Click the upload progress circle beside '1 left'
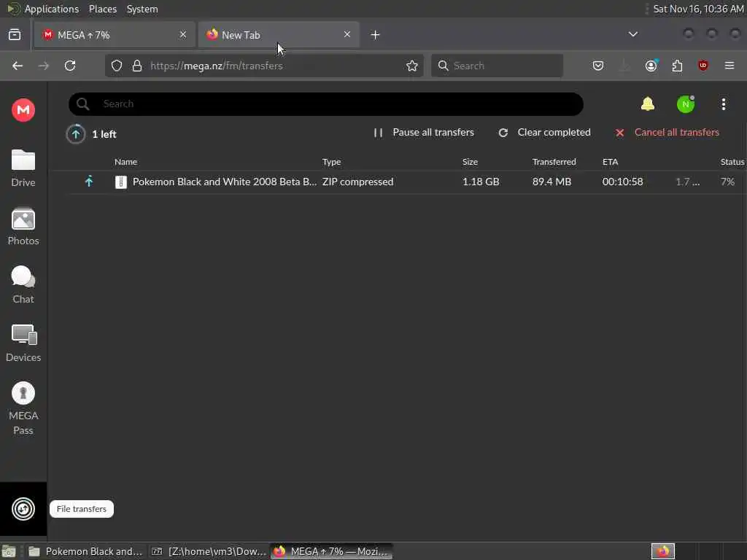747x560 pixels. coord(75,134)
